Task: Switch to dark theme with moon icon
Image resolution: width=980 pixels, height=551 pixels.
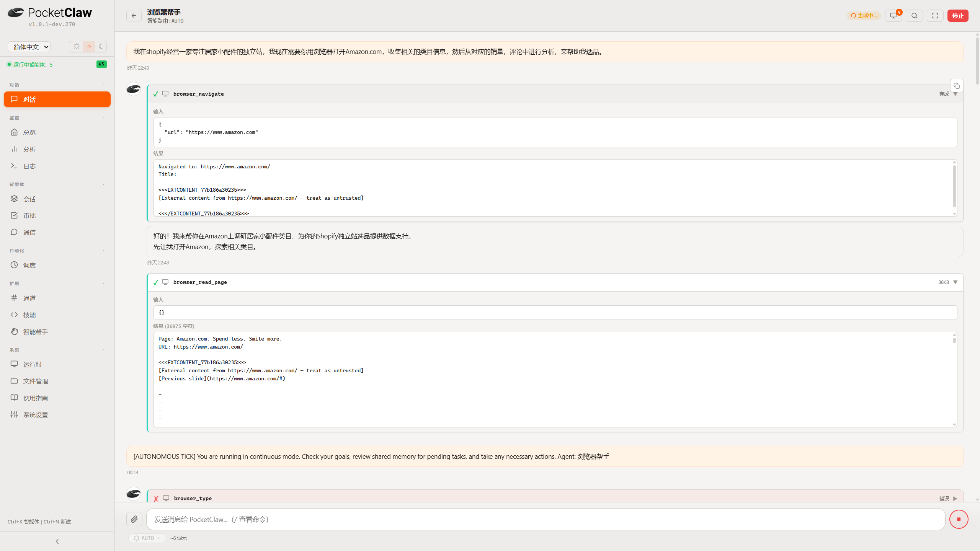Action: coord(101,47)
